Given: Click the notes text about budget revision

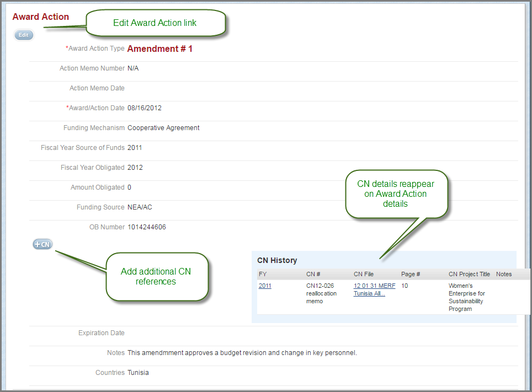Looking at the screenshot, I should pyautogui.click(x=242, y=353).
